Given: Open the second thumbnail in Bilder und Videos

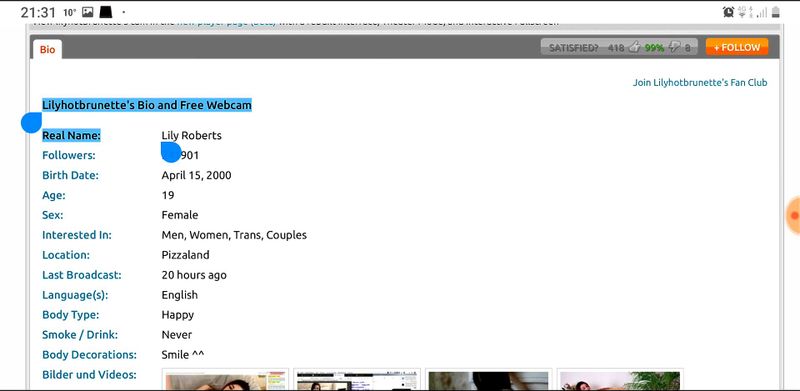Looking at the screenshot, I should point(357,380).
